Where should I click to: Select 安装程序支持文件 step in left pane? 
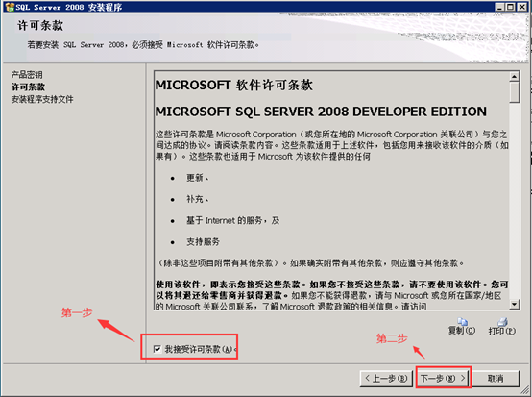click(x=42, y=99)
